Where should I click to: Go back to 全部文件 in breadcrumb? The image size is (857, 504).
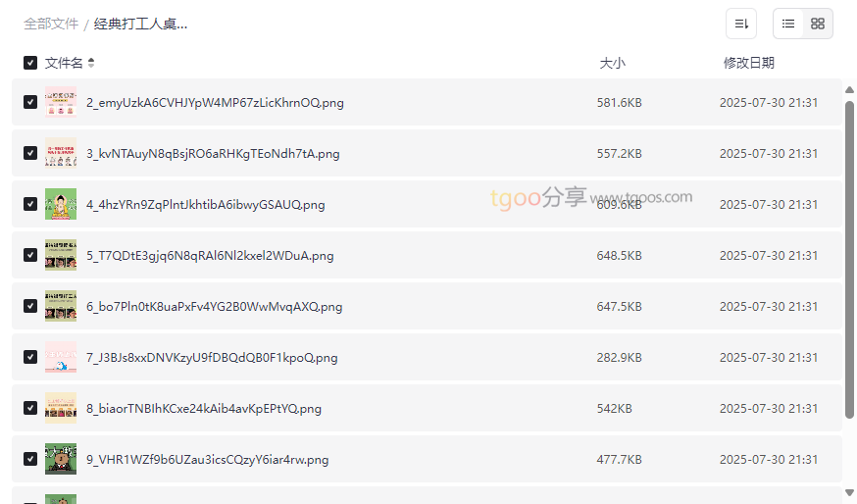[x=51, y=24]
